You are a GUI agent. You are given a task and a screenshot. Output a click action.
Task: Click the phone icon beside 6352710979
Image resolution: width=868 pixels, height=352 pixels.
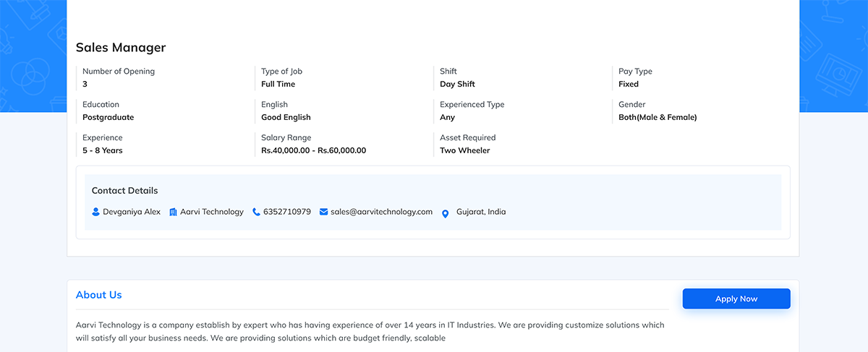click(x=256, y=213)
